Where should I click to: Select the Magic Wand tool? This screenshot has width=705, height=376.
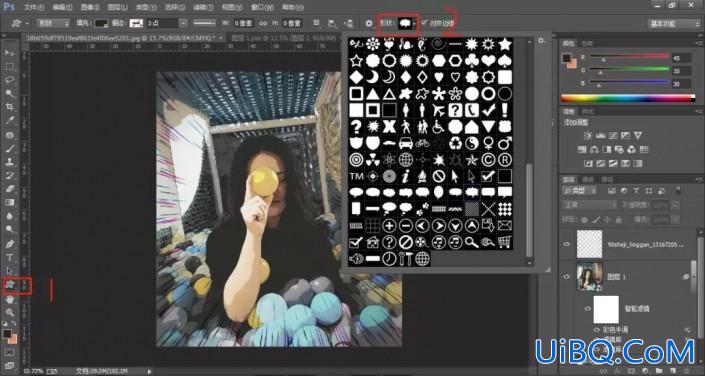(x=9, y=94)
